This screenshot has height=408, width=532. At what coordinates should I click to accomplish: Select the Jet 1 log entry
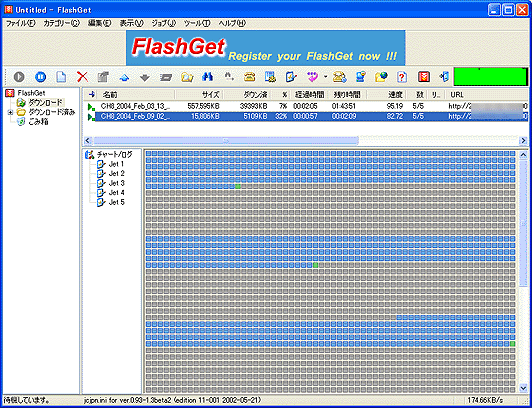click(x=116, y=164)
